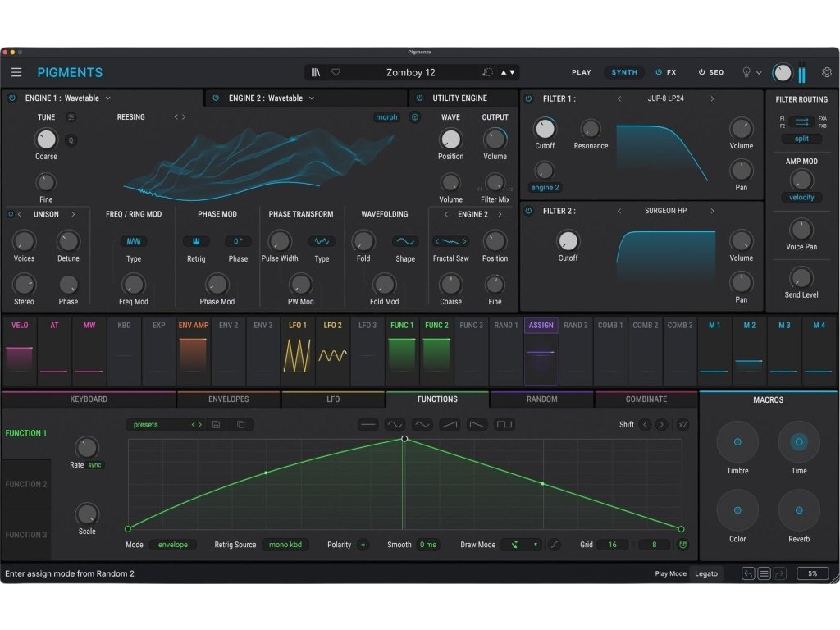Favorite the preset with the heart icon

pyautogui.click(x=336, y=72)
